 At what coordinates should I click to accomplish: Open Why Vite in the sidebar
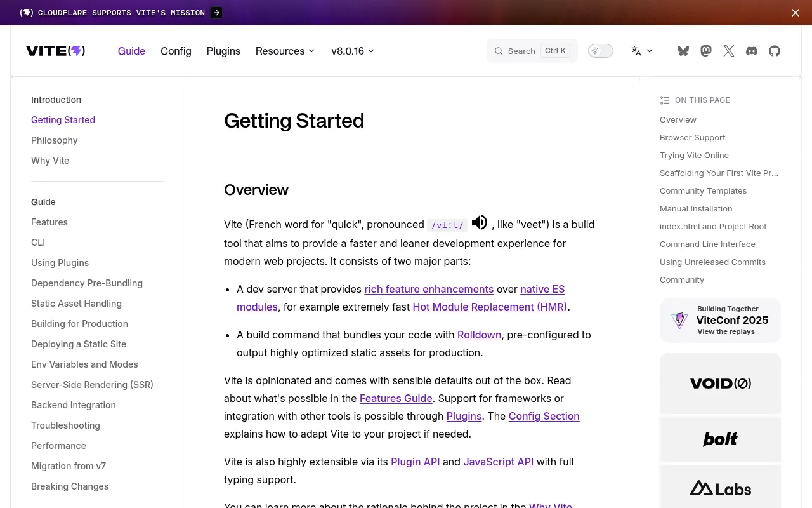pyautogui.click(x=50, y=161)
